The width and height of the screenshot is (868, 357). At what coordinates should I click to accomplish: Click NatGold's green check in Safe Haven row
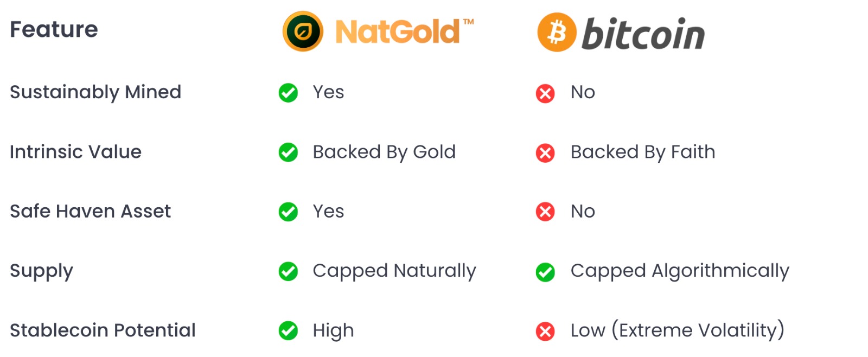[x=288, y=212]
